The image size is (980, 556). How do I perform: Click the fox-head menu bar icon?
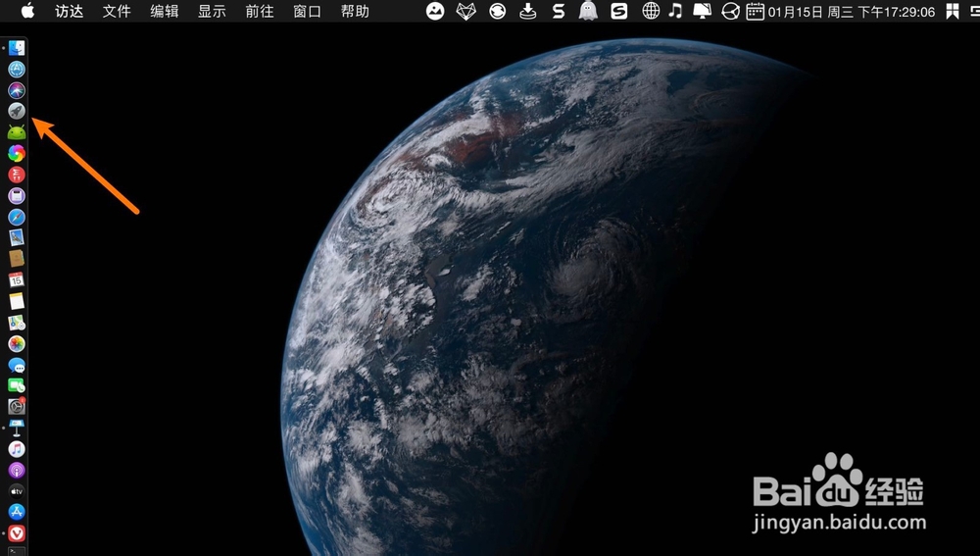[466, 11]
